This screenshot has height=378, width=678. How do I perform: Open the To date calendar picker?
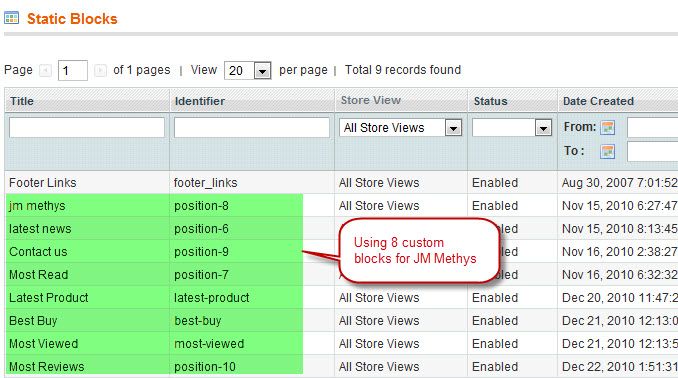[x=608, y=151]
